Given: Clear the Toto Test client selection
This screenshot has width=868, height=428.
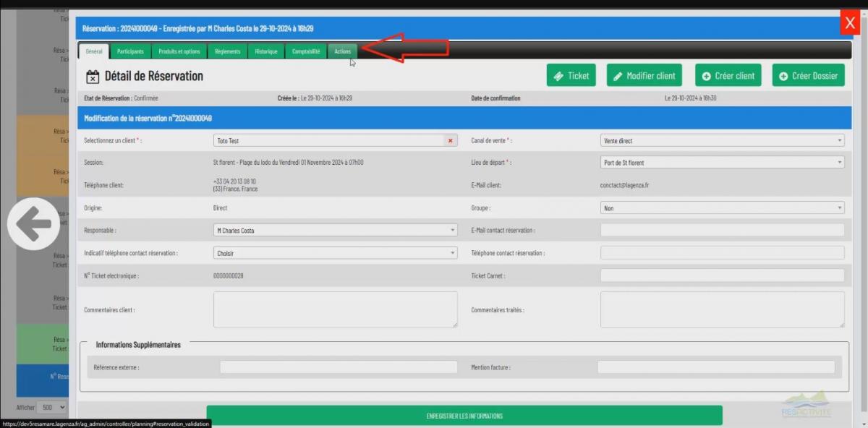Looking at the screenshot, I should pyautogui.click(x=451, y=141).
